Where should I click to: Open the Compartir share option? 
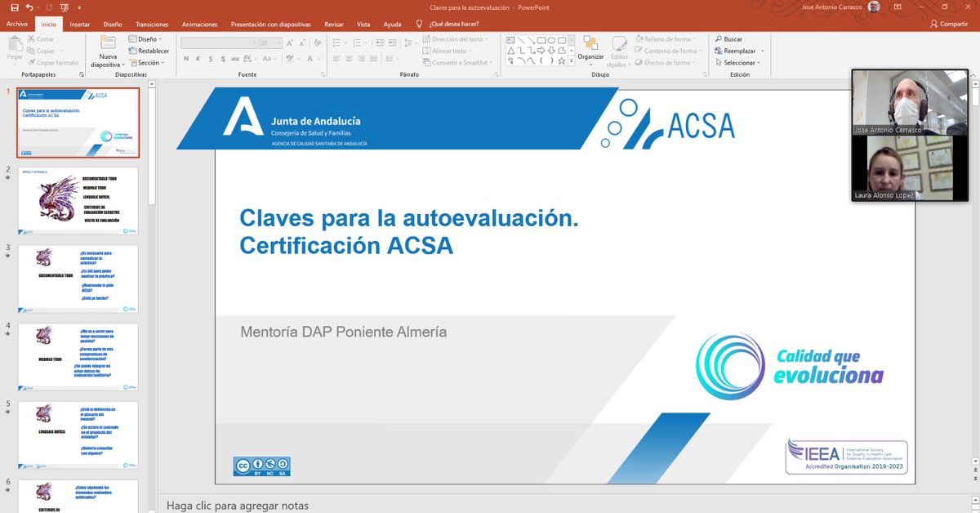pyautogui.click(x=947, y=25)
